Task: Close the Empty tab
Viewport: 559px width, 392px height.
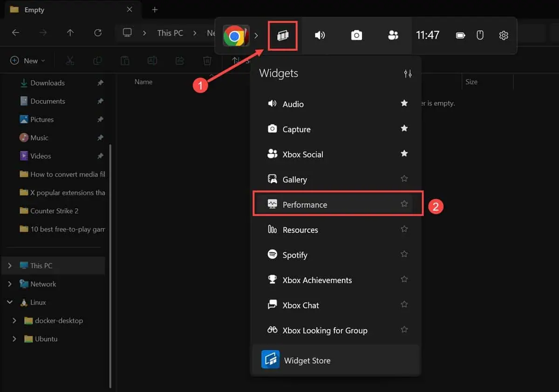Action: point(130,9)
